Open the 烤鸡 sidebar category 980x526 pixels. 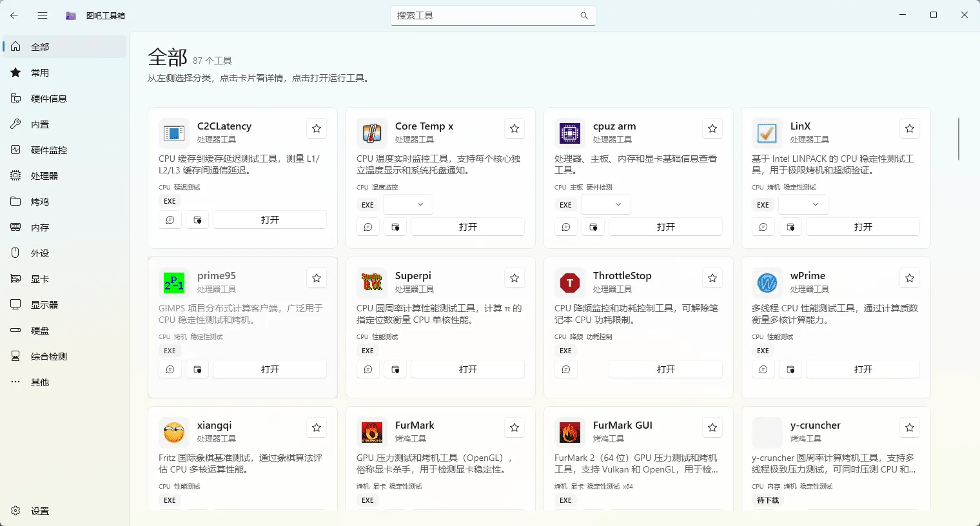coord(64,201)
